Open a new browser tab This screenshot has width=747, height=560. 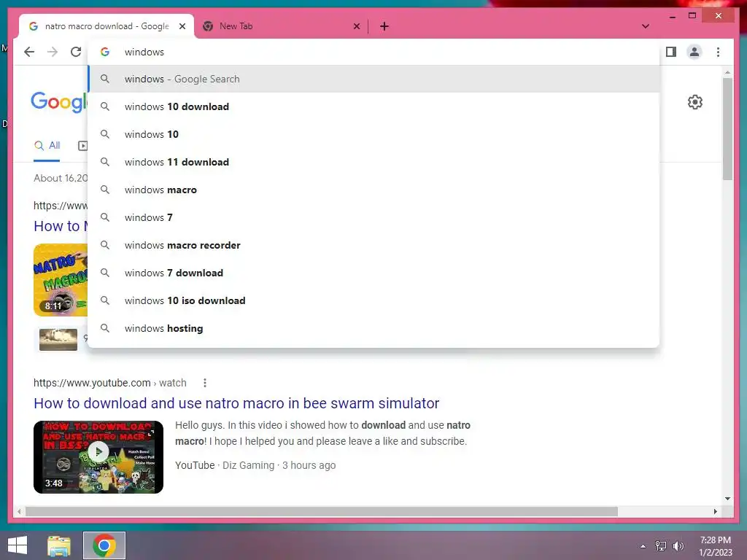(384, 26)
